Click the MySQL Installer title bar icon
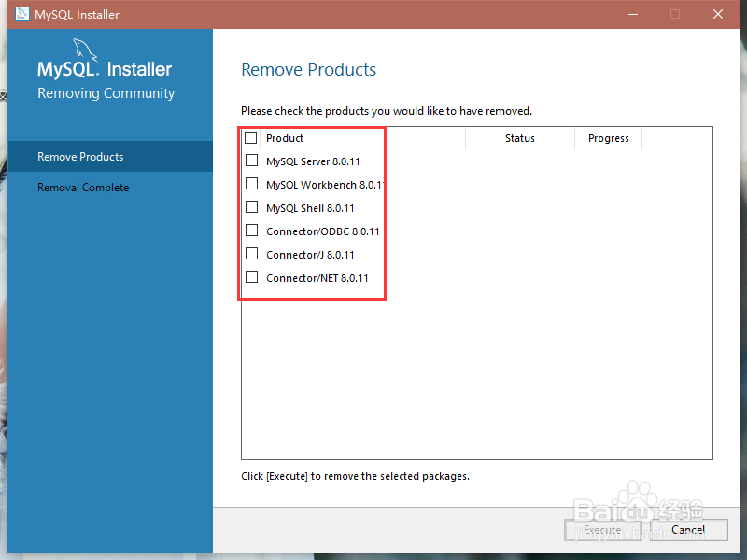The height and width of the screenshot is (560, 747). (x=21, y=14)
